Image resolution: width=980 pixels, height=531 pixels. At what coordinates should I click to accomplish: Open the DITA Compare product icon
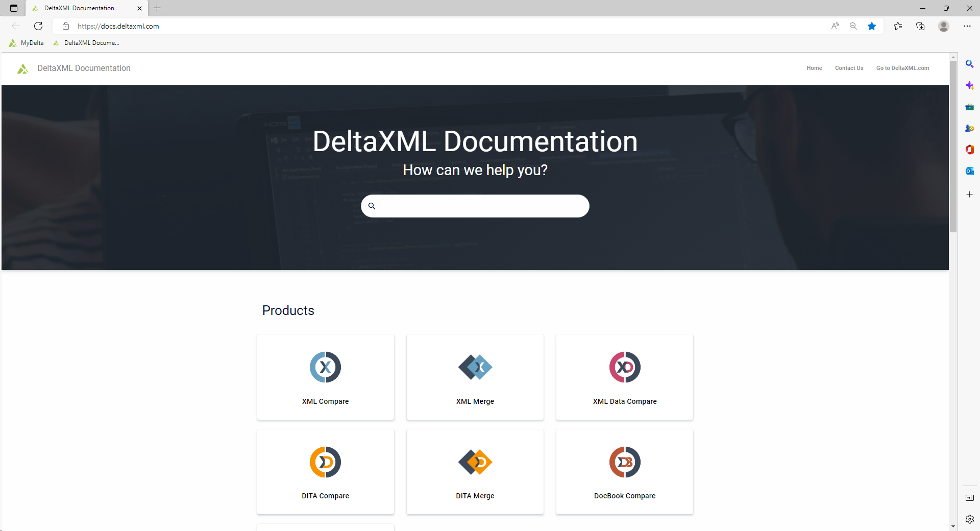[325, 462]
